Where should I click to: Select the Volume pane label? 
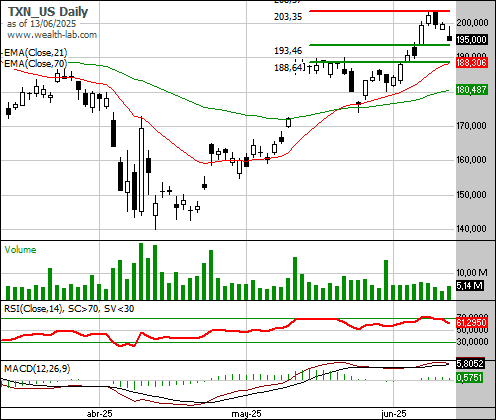(20, 250)
